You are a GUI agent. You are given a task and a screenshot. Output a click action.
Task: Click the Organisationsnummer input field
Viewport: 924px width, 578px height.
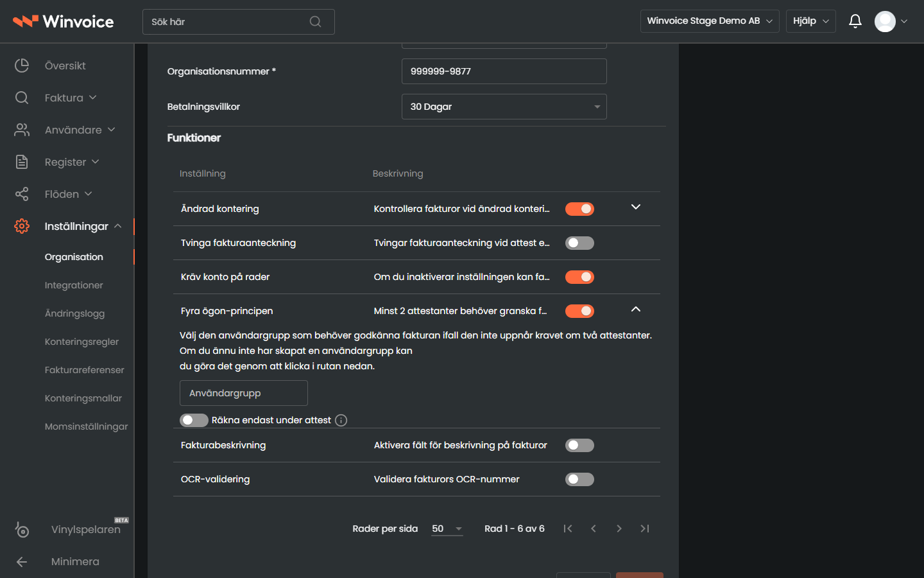[x=504, y=71]
